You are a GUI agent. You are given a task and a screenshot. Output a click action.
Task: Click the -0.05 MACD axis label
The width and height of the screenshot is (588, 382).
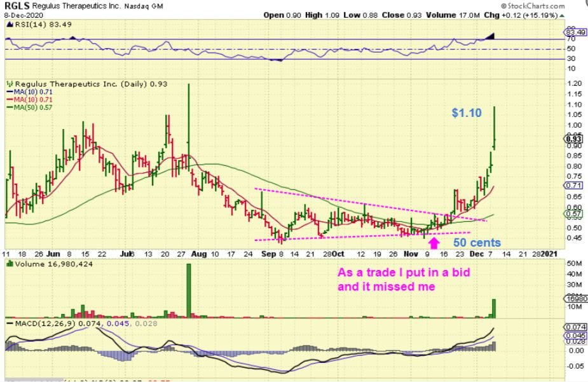point(576,366)
